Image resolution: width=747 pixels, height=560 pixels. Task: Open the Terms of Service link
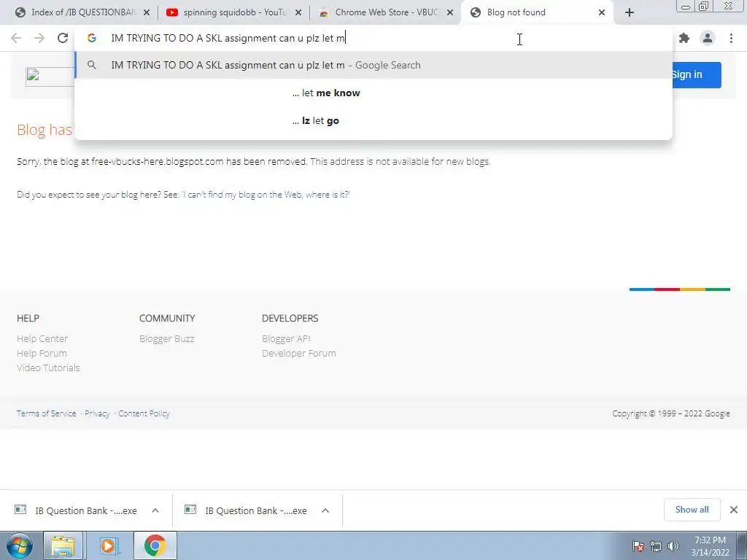coord(46,413)
